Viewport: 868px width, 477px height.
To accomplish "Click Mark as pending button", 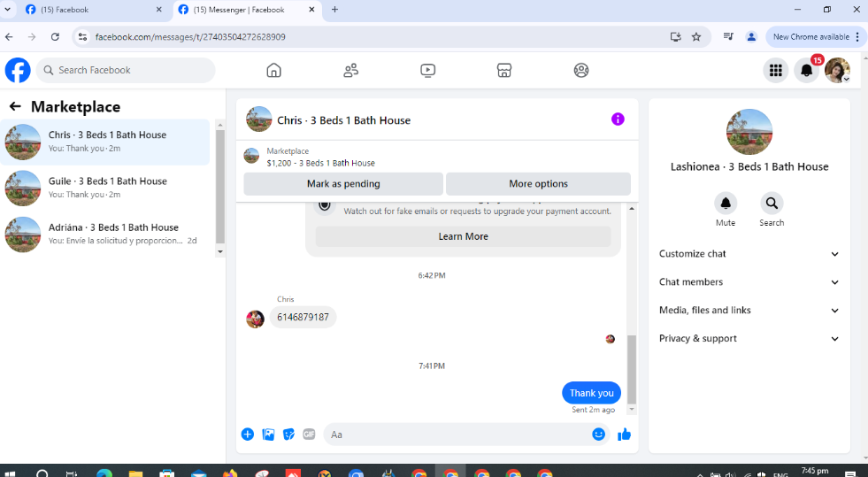I will click(x=343, y=184).
